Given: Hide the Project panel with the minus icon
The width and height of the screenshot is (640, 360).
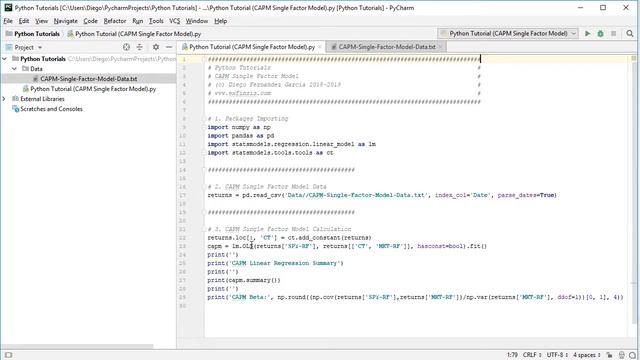Looking at the screenshot, I should (169, 47).
